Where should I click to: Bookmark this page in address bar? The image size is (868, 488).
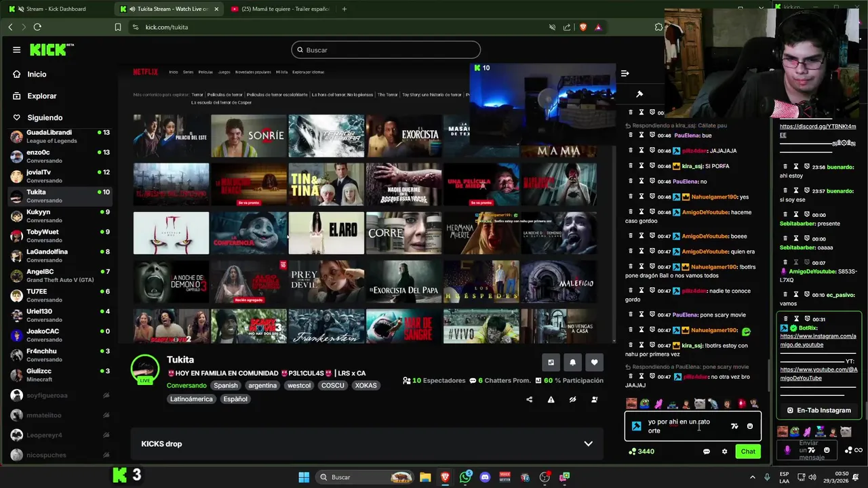click(x=118, y=27)
